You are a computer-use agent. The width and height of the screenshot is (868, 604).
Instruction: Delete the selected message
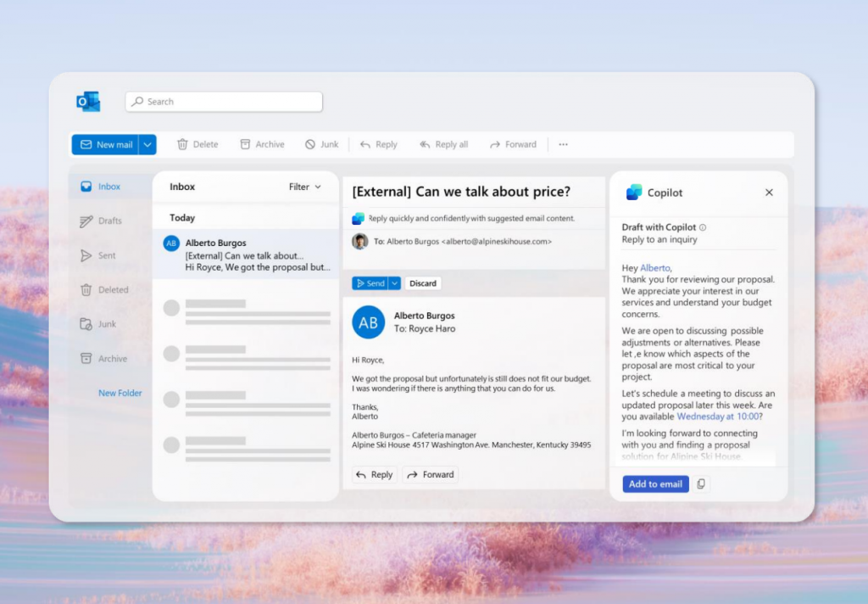click(x=198, y=144)
